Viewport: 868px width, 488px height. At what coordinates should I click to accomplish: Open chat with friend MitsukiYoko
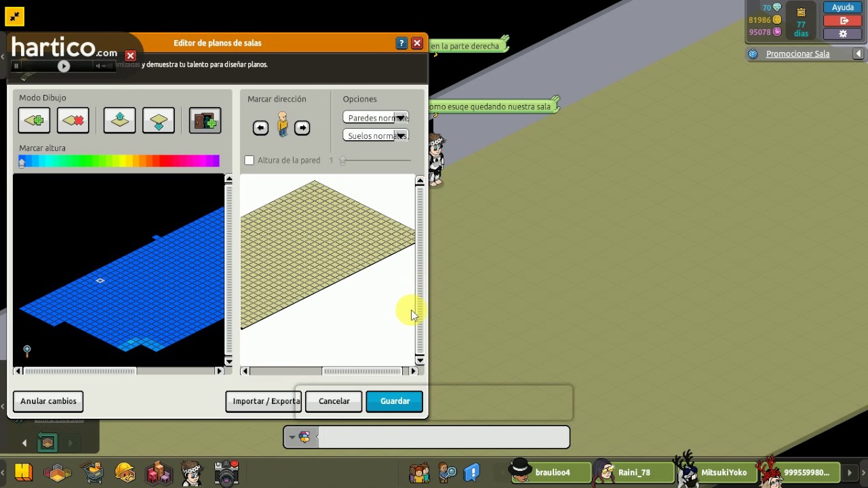click(x=715, y=472)
